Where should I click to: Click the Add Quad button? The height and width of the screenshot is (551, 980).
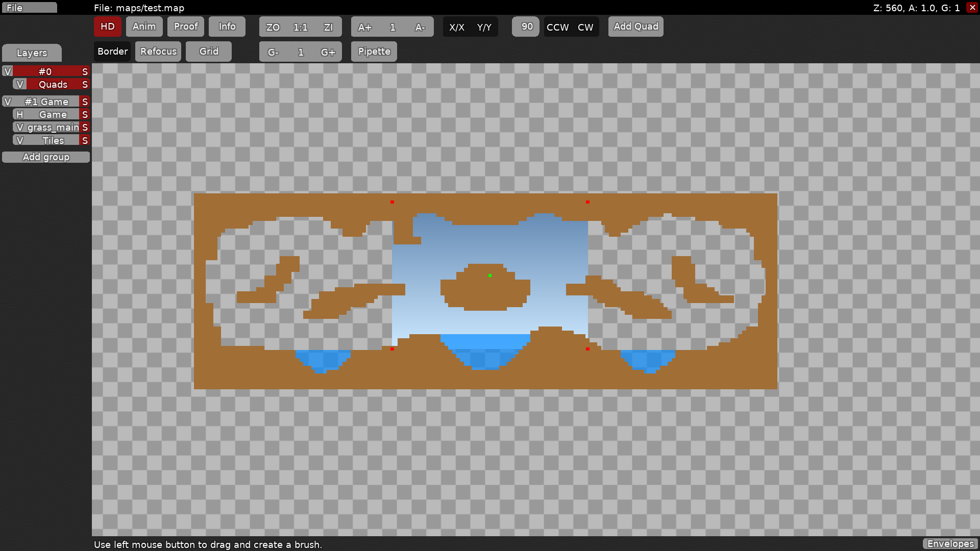point(635,27)
